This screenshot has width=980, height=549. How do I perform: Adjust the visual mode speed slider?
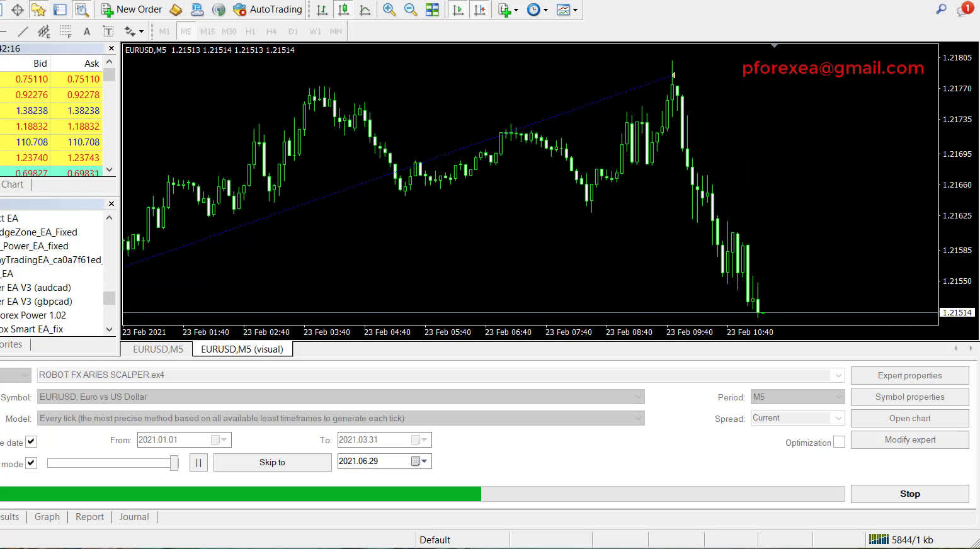[x=112, y=462]
